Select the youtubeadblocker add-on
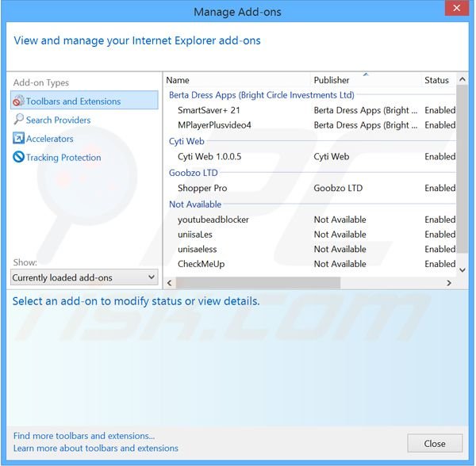This screenshot has height=466, width=476. tap(213, 220)
